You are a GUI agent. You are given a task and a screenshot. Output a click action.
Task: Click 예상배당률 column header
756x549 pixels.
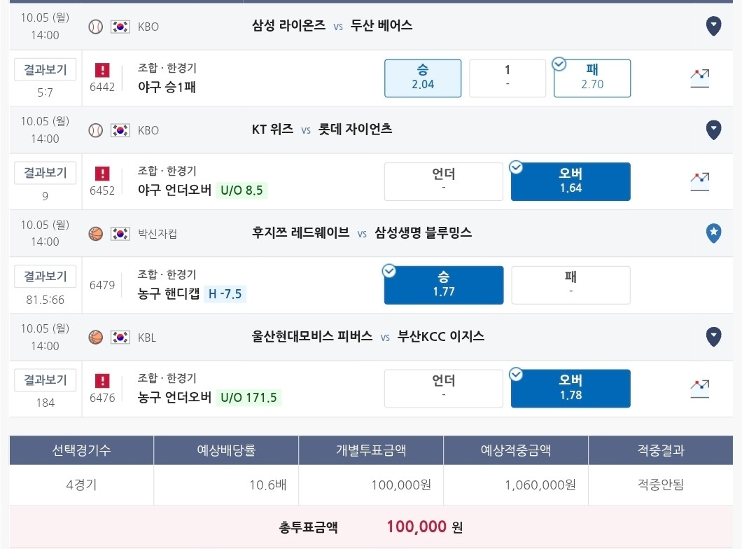[226, 450]
